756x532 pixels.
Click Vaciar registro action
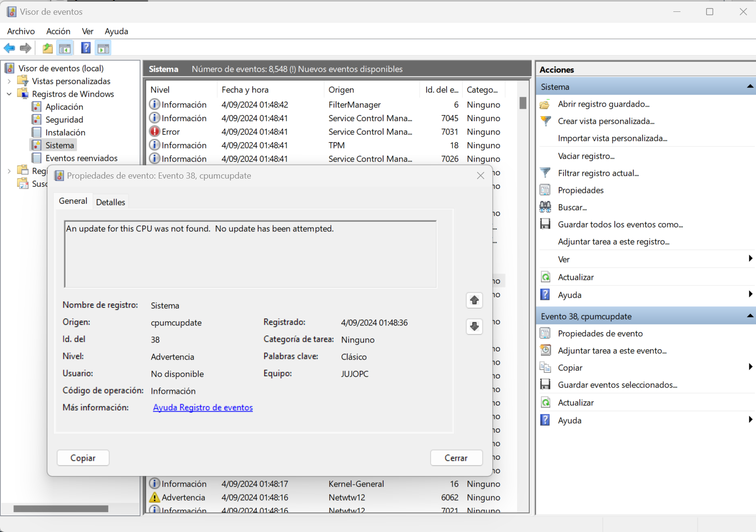tap(586, 156)
